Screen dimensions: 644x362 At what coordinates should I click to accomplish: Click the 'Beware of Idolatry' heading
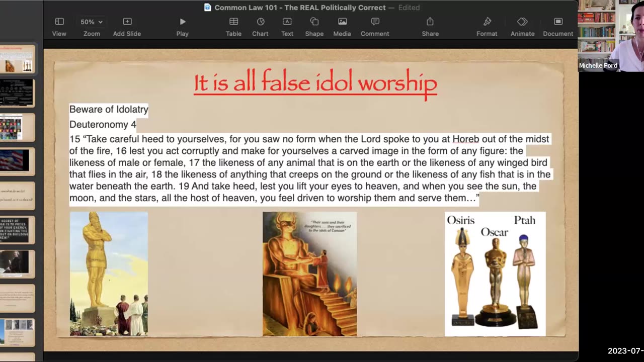click(x=109, y=110)
